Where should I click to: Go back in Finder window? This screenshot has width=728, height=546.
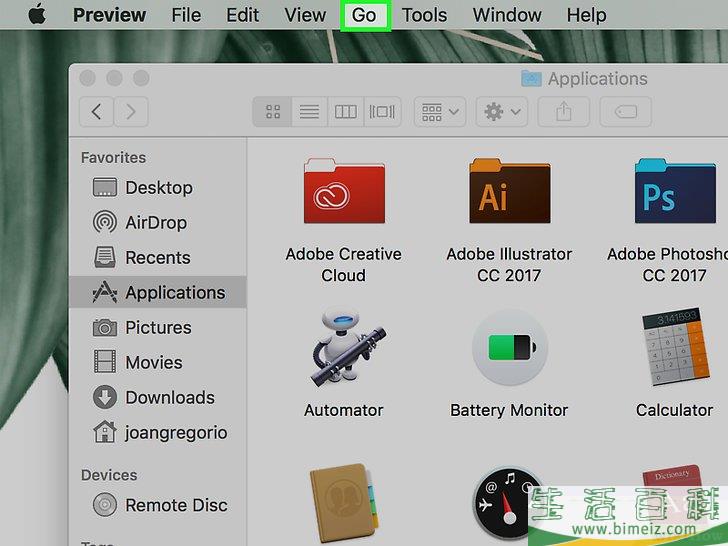(x=97, y=111)
